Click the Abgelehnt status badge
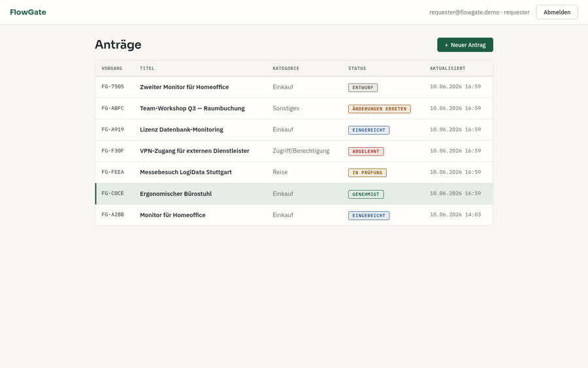588x368 pixels. point(366,152)
